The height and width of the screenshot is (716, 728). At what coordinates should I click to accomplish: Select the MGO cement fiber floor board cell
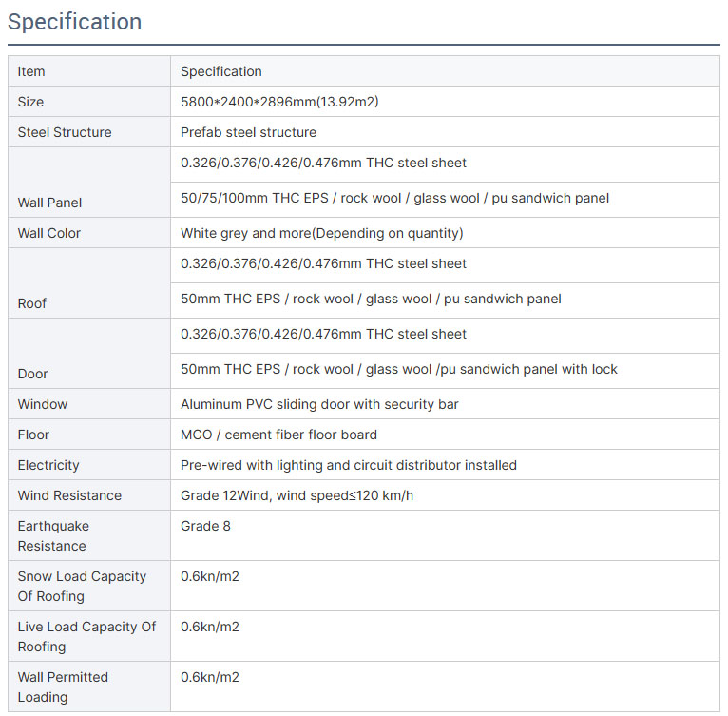[445, 435]
